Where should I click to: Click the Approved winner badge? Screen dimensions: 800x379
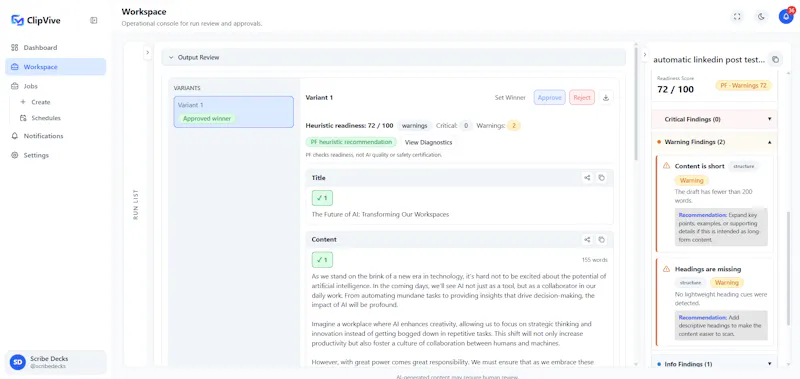click(x=207, y=118)
